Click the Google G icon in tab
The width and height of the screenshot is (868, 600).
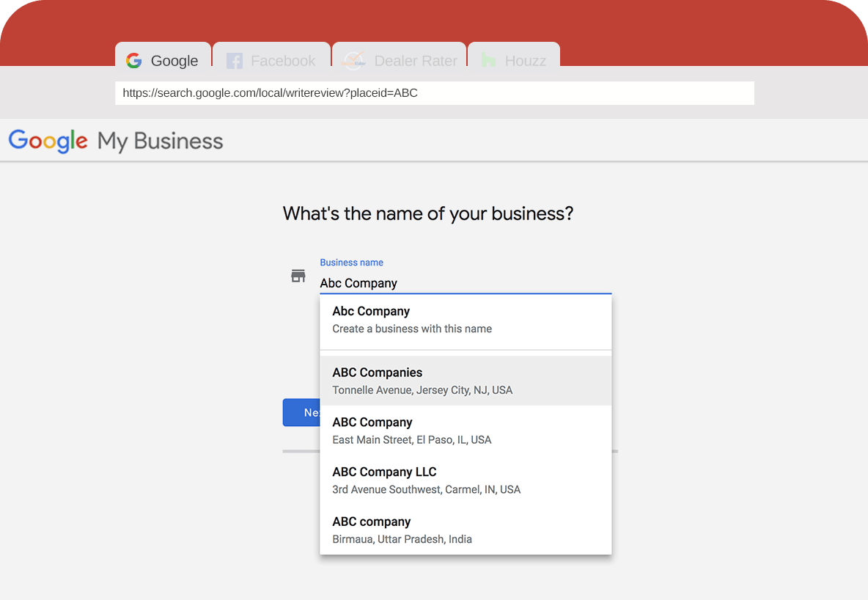point(134,60)
